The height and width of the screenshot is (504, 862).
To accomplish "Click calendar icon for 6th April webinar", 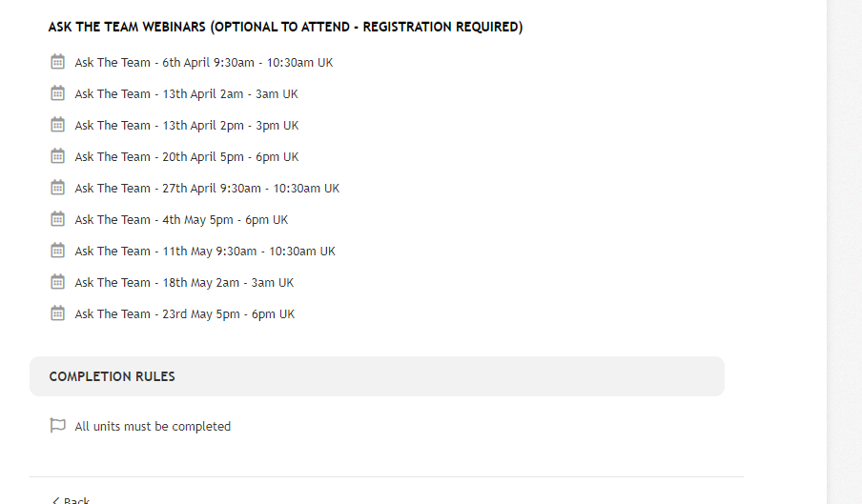I will point(58,62).
